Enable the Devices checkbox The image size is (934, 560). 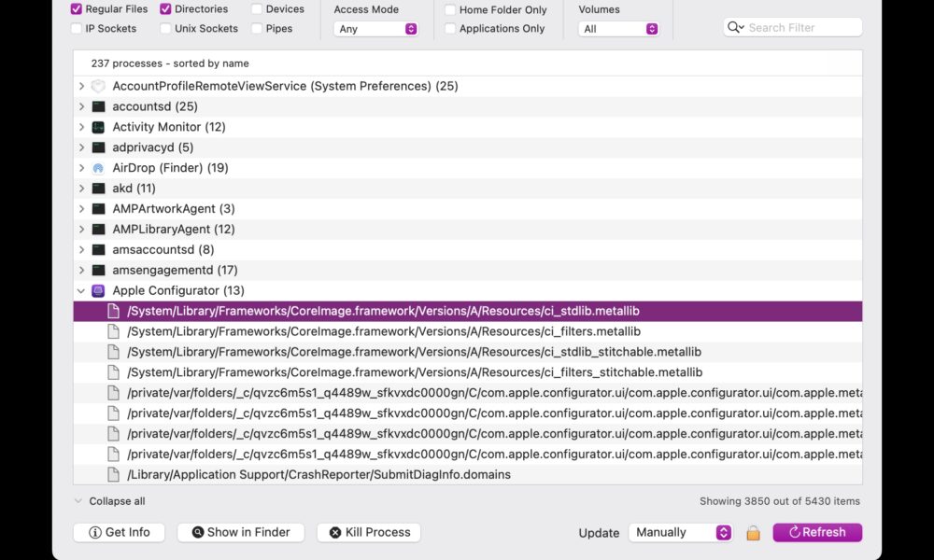coord(257,9)
